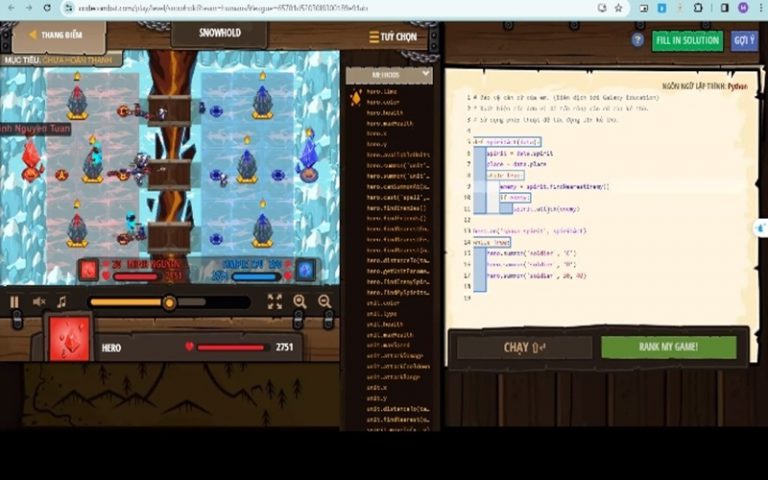Image resolution: width=768 pixels, height=480 pixels.
Task: Reload the page in the browser
Action: pyautogui.click(x=47, y=8)
